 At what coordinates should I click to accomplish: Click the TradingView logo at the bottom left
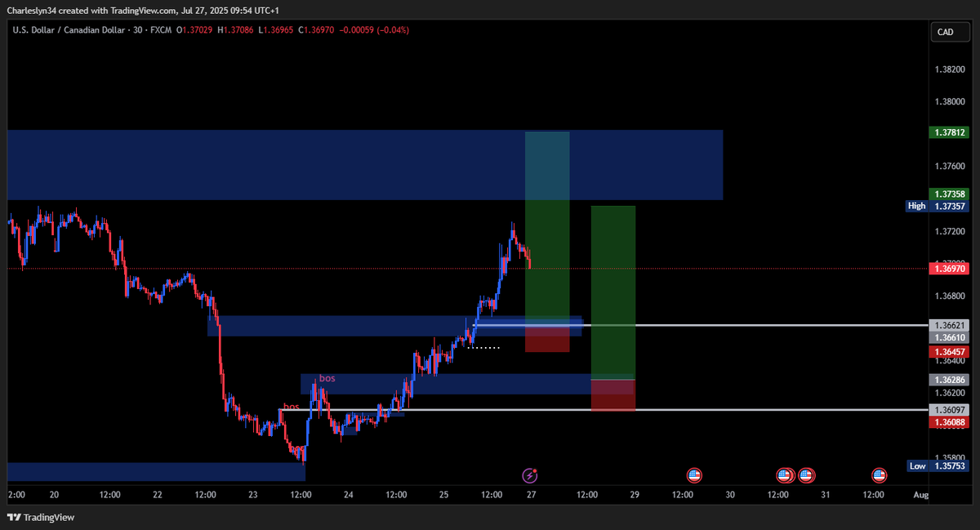point(41,517)
